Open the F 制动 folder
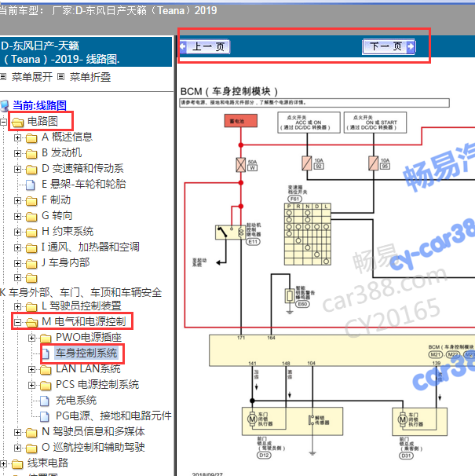475x476 pixels. 57,200
